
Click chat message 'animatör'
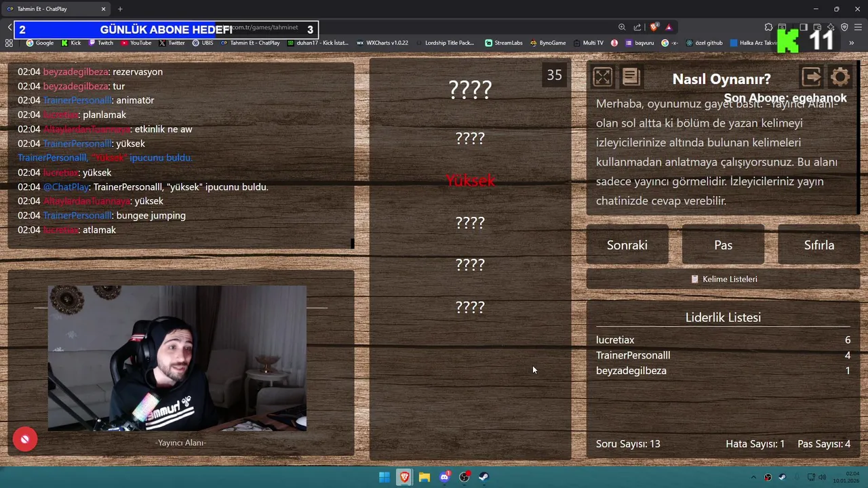136,100
